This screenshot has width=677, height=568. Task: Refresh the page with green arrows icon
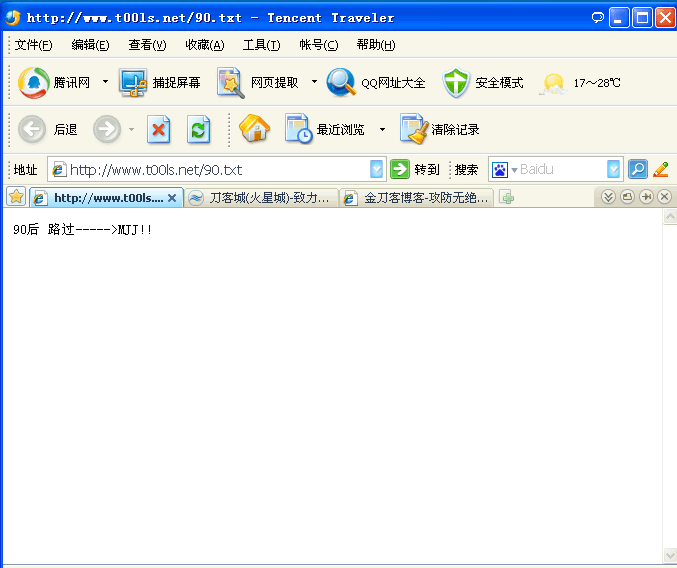199,129
